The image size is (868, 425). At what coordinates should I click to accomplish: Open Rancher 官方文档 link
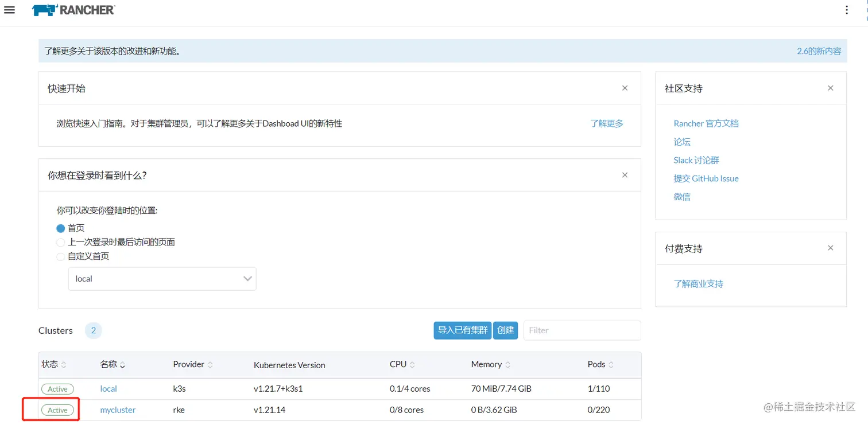[x=706, y=123]
